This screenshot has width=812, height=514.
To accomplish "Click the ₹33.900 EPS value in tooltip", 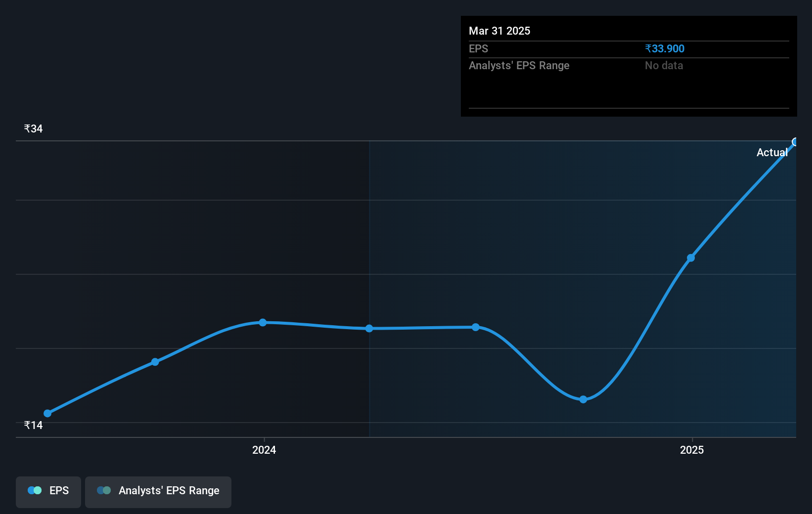I will click(665, 49).
